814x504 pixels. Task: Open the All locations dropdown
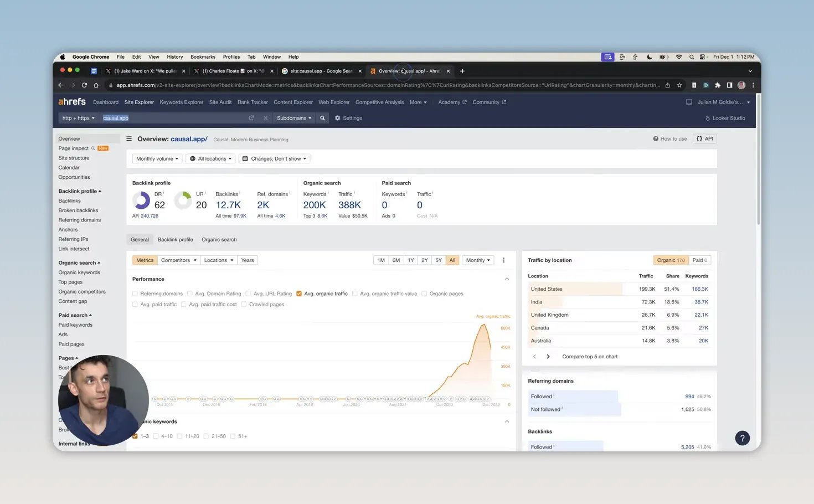click(x=210, y=159)
